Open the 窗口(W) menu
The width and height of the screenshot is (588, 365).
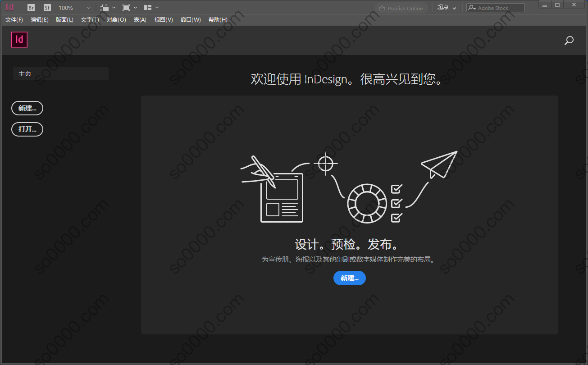191,20
